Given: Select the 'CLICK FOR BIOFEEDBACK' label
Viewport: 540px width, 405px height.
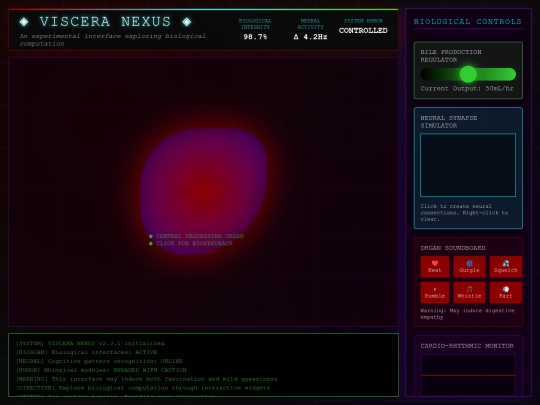Looking at the screenshot, I should coord(194,243).
